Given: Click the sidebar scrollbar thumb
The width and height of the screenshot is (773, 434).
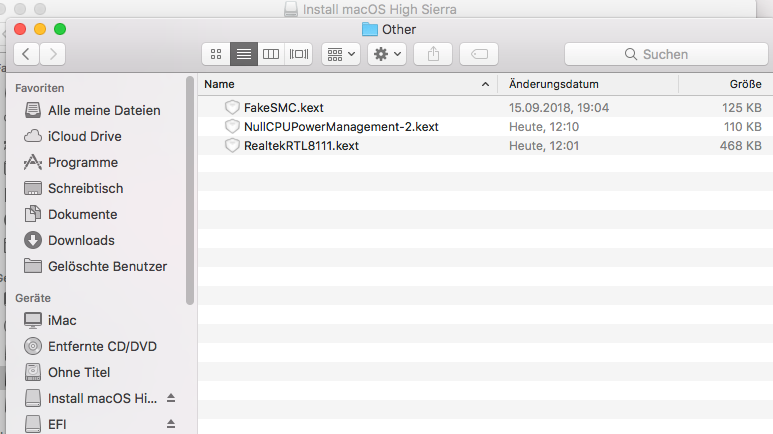Looking at the screenshot, I should 190,190.
